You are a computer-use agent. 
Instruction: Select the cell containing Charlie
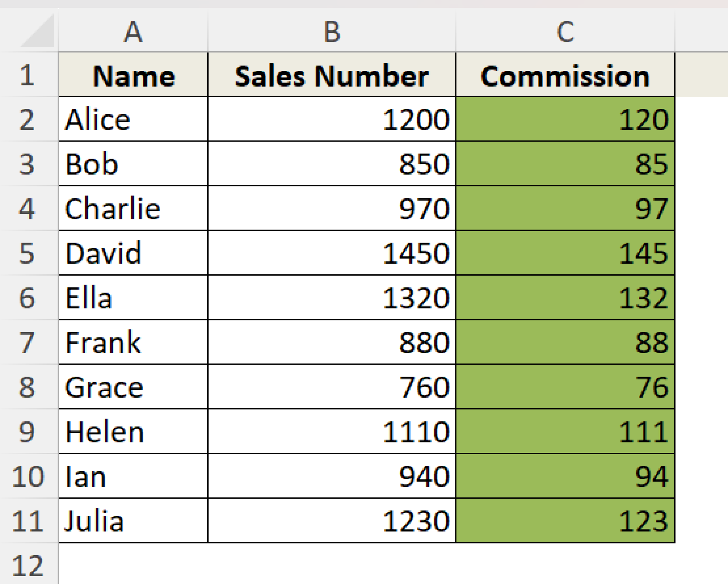133,209
